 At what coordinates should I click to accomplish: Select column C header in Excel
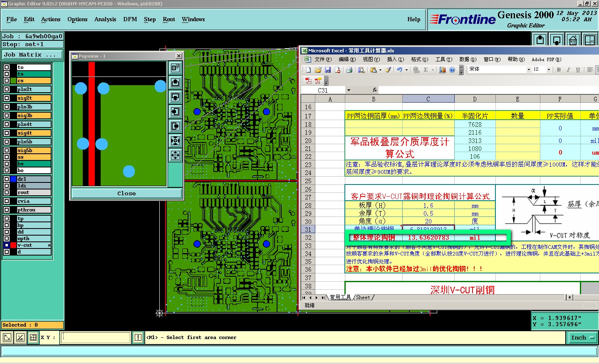428,99
